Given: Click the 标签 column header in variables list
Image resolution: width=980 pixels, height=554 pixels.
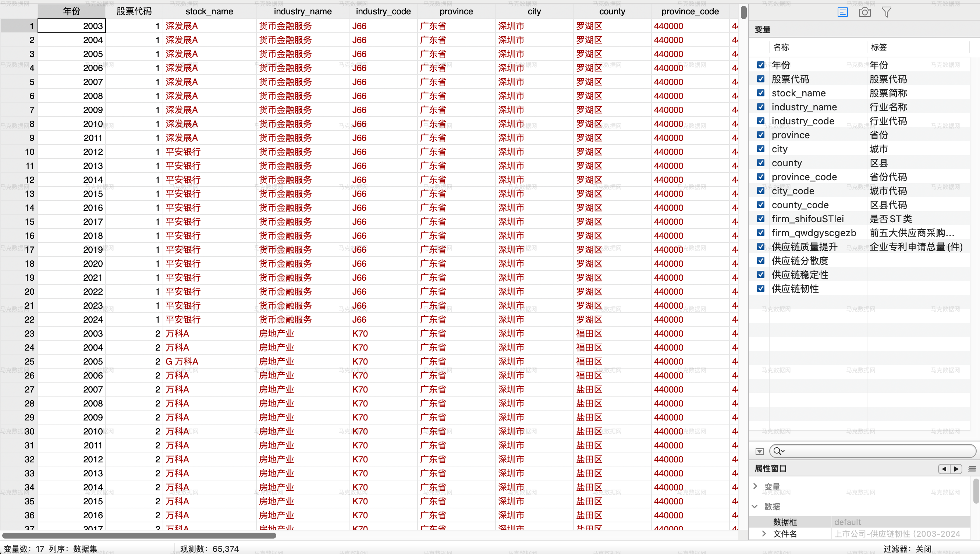Looking at the screenshot, I should click(879, 47).
